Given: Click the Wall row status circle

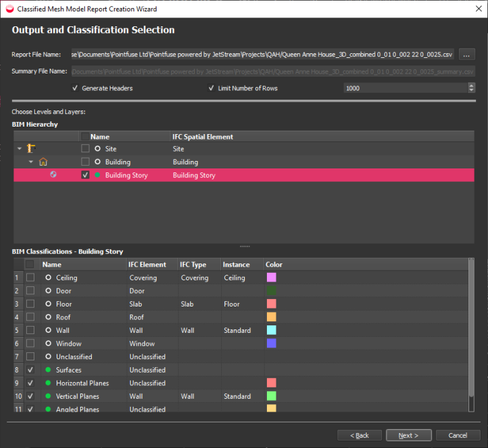Looking at the screenshot, I should coord(49,330).
